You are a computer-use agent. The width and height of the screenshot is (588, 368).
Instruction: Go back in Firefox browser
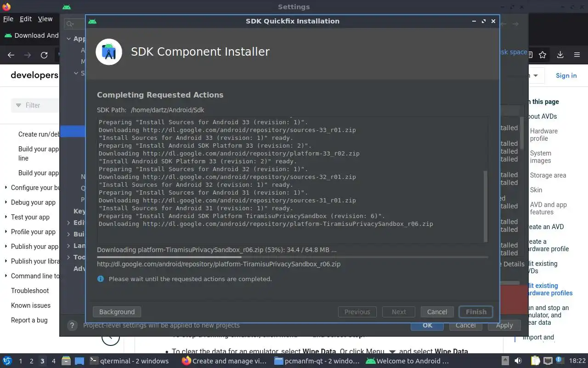11,55
